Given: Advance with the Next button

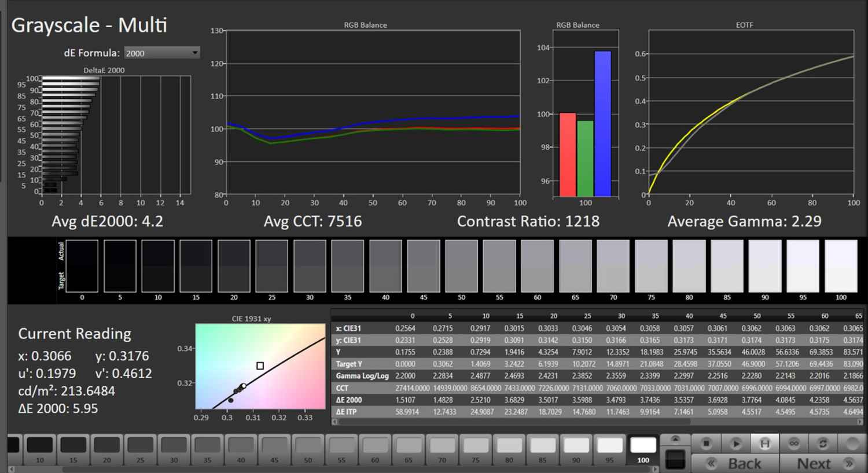Looking at the screenshot, I should point(822,464).
